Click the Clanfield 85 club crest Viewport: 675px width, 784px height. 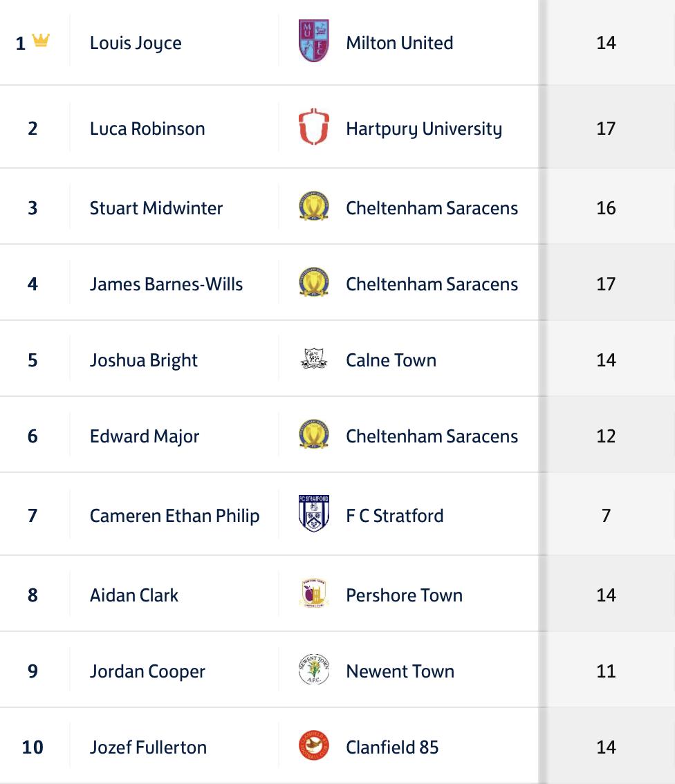[313, 747]
